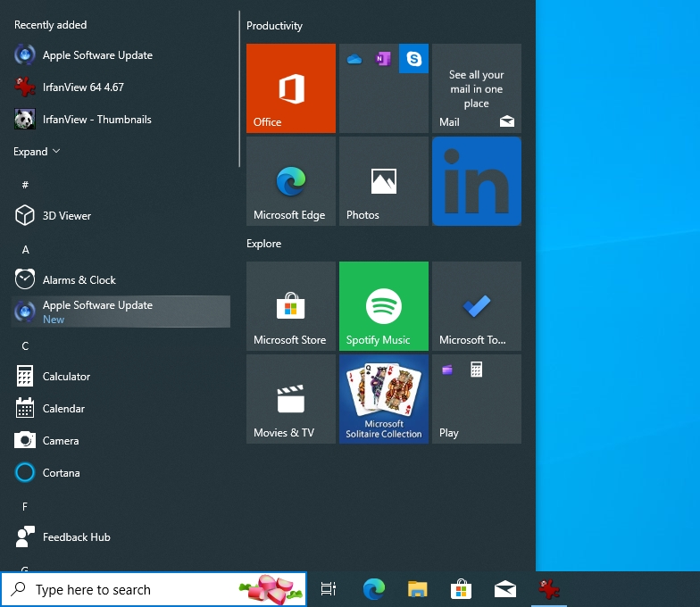This screenshot has height=607, width=700.
Task: Launch Skype from the Productivity folder tile
Action: click(414, 59)
